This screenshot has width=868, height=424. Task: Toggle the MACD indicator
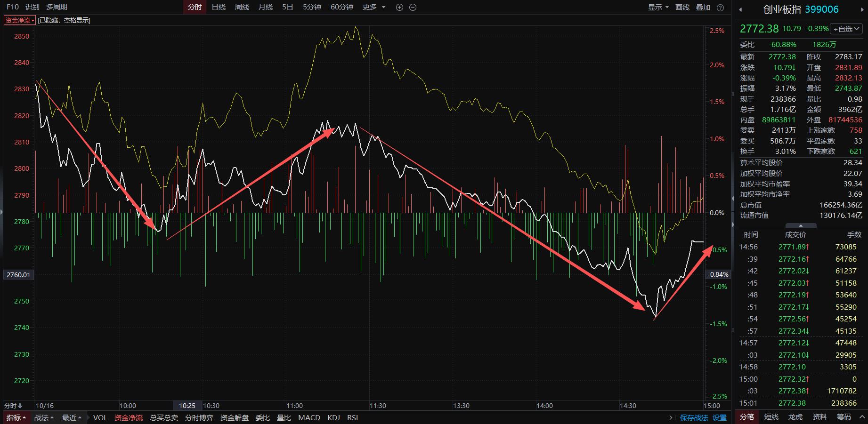pos(309,417)
